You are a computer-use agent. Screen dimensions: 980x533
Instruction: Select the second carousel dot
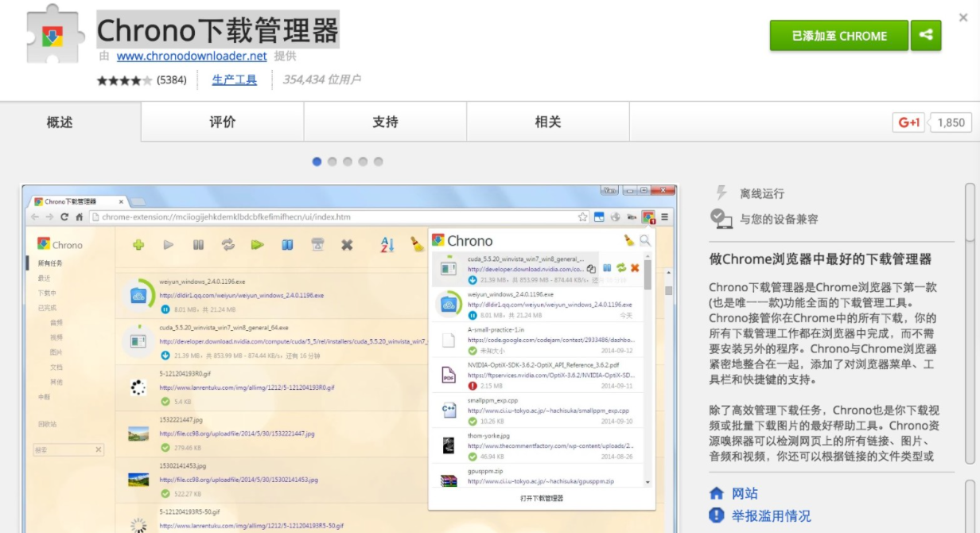point(332,161)
